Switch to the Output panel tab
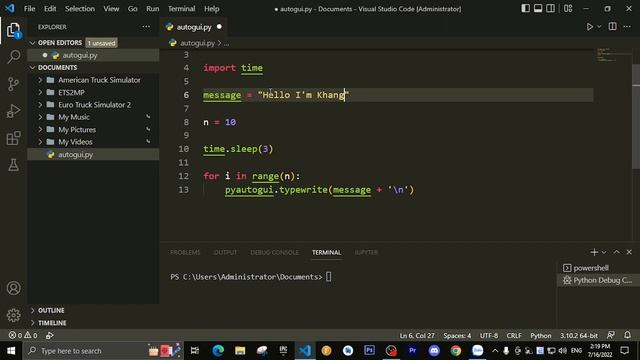The width and height of the screenshot is (640, 360). (x=225, y=253)
